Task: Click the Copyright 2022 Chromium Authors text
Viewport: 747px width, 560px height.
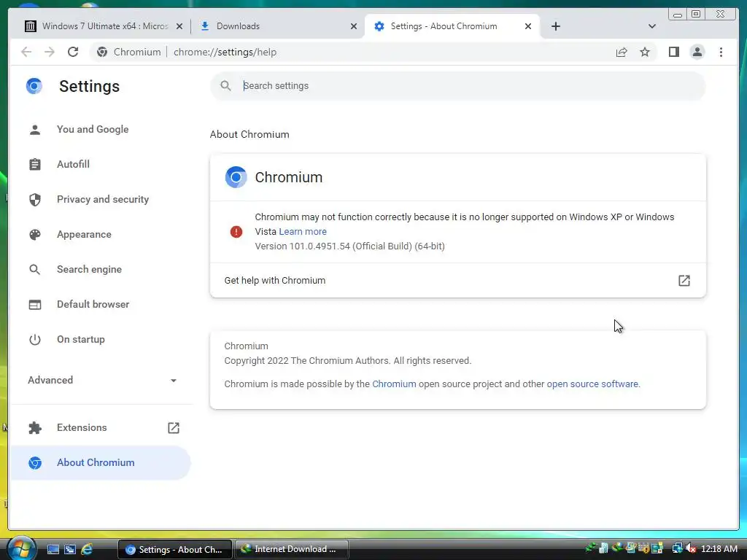Action: point(348,360)
